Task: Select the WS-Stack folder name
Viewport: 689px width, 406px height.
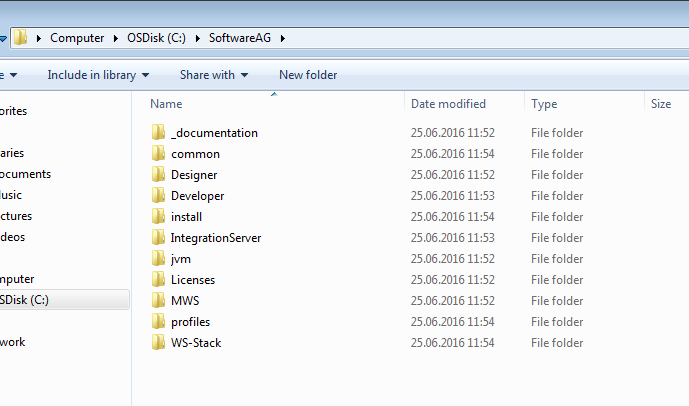Action: (x=196, y=343)
